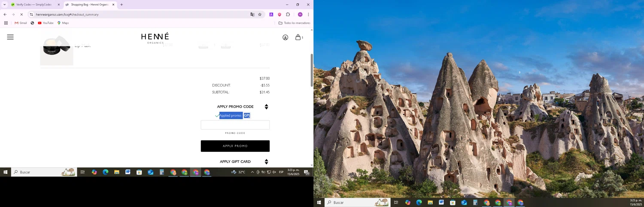Image resolution: width=644 pixels, height=207 pixels.
Task: Open Word in taskbar beneath browser
Action: point(128,172)
